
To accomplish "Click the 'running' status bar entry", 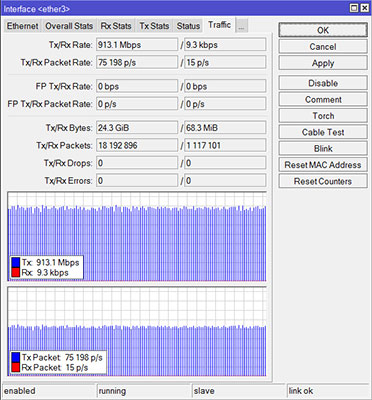I will (x=144, y=391).
